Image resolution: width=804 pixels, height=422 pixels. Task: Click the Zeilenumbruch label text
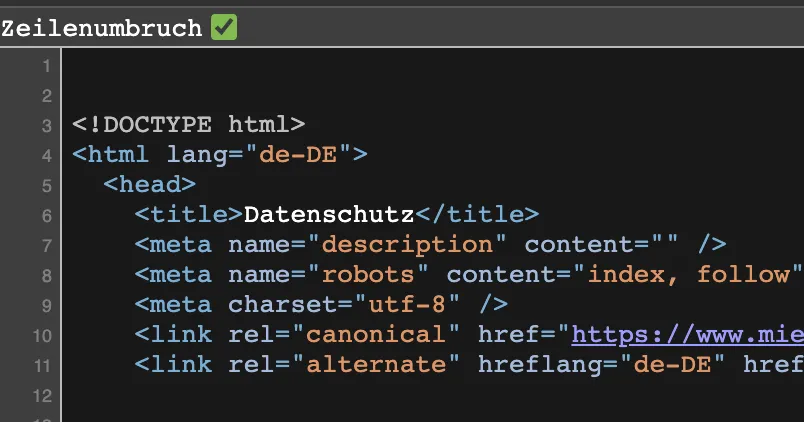102,28
